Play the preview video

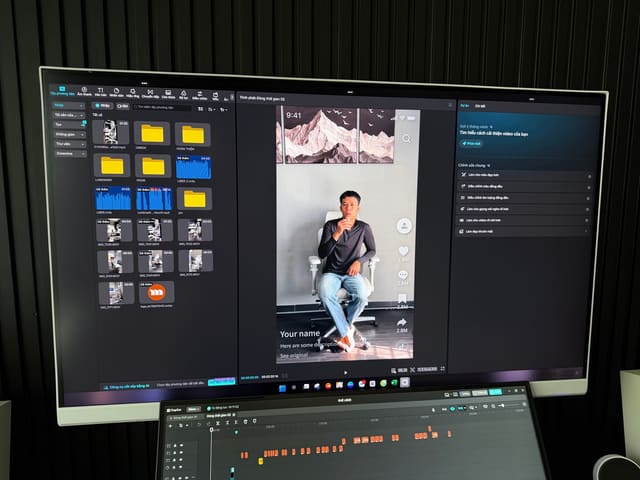click(345, 372)
